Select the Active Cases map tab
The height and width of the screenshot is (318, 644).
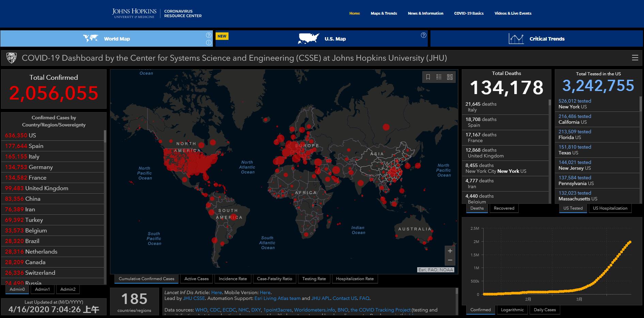click(x=197, y=279)
